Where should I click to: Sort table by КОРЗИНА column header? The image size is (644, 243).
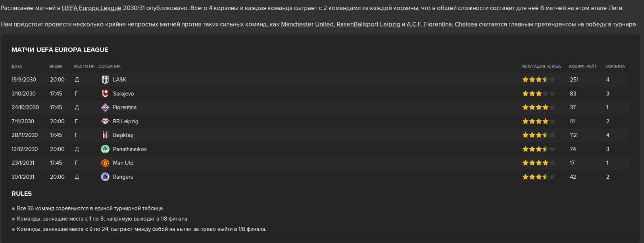pos(615,66)
